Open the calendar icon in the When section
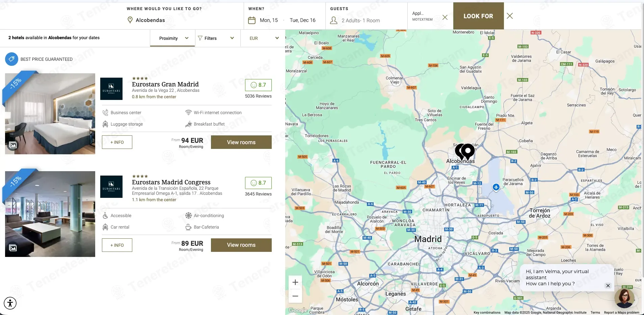The image size is (644, 315). (x=252, y=20)
